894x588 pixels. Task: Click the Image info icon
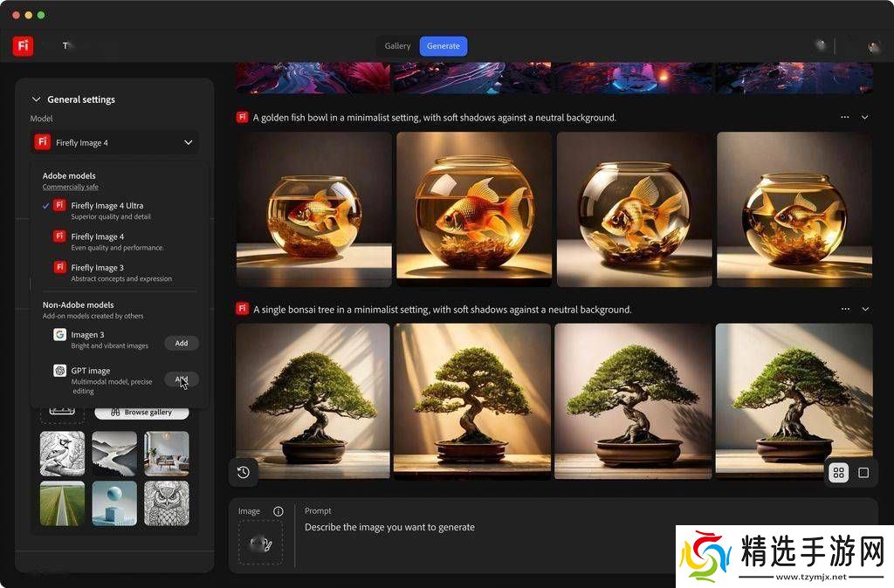tap(279, 511)
